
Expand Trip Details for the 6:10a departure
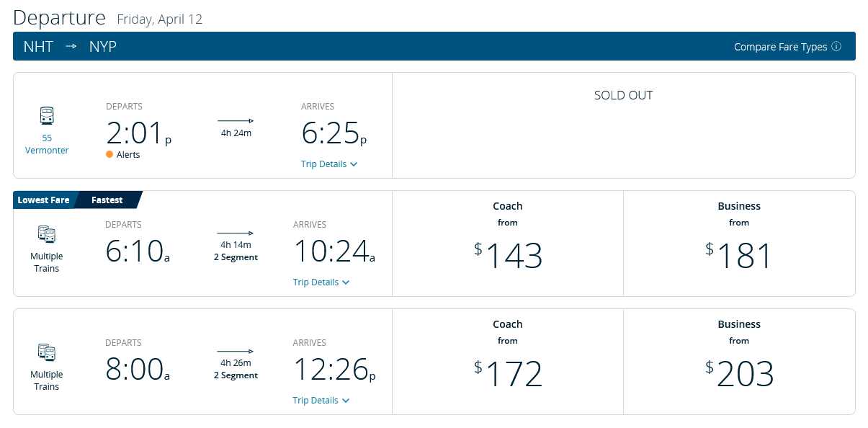pos(321,282)
